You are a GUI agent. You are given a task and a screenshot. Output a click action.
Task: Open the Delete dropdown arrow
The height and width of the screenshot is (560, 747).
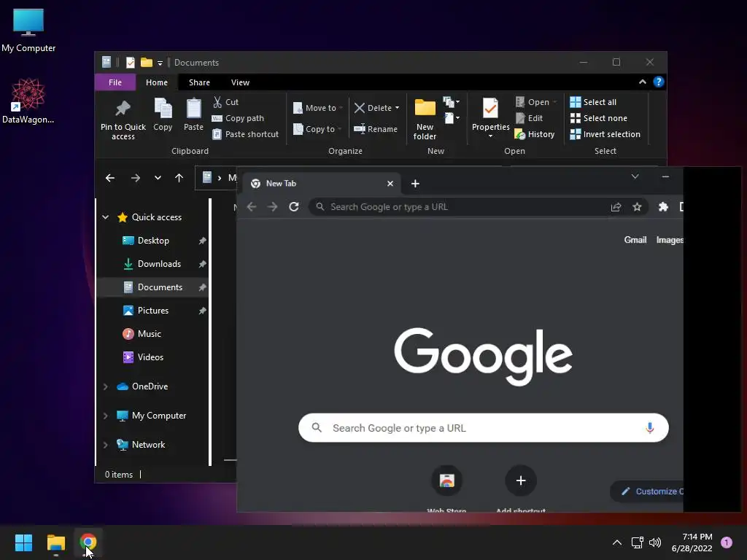[398, 108]
